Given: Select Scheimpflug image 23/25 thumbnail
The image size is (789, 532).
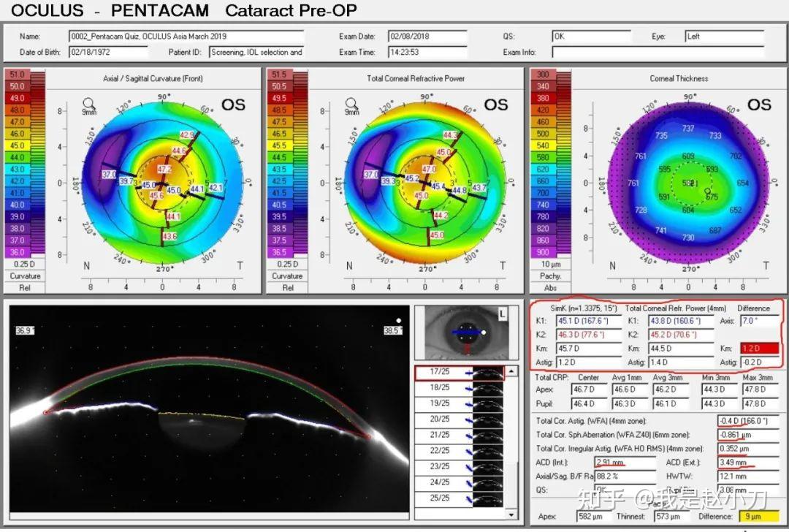Looking at the screenshot, I should (x=487, y=466).
